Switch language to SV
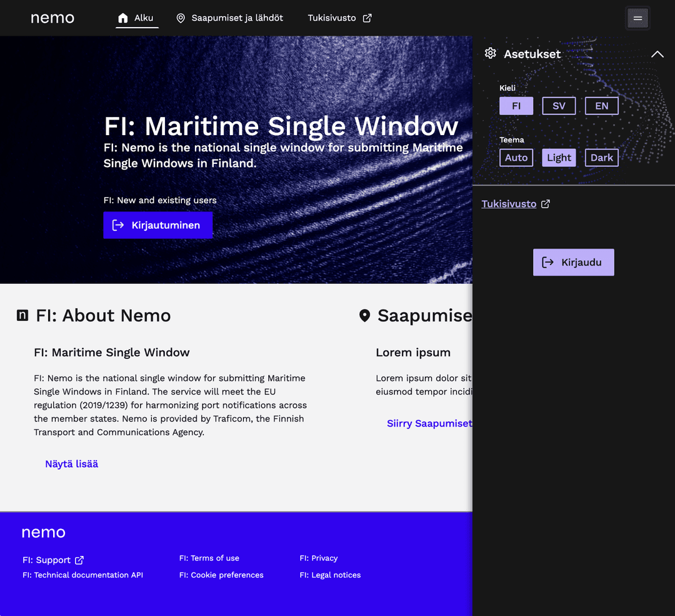Screen dimensions: 675x616 559,106
